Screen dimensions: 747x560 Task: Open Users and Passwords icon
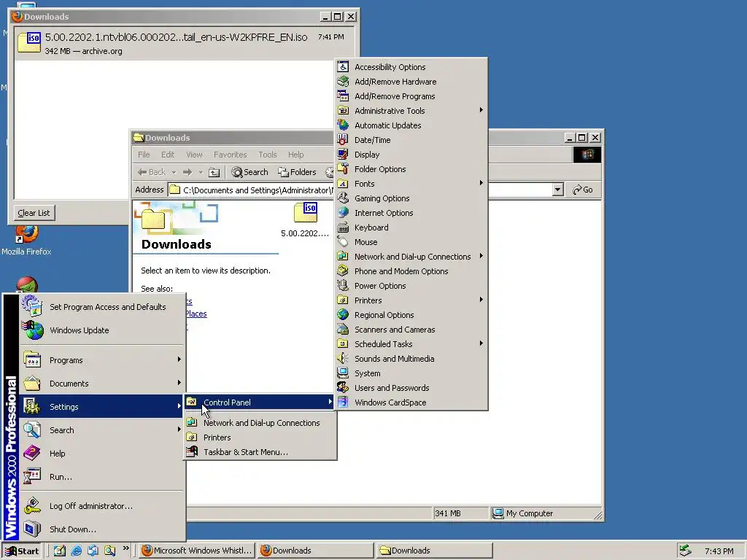point(343,388)
